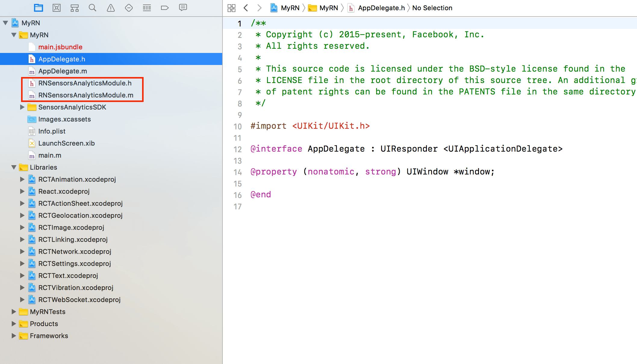Image resolution: width=637 pixels, height=364 pixels.
Task: Open the Breakpoint navigator icon
Action: tap(165, 8)
